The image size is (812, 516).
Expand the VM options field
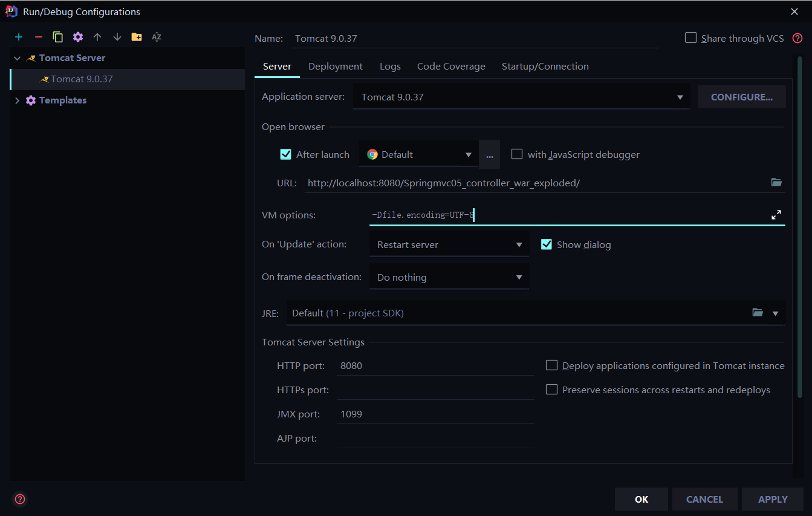point(776,215)
